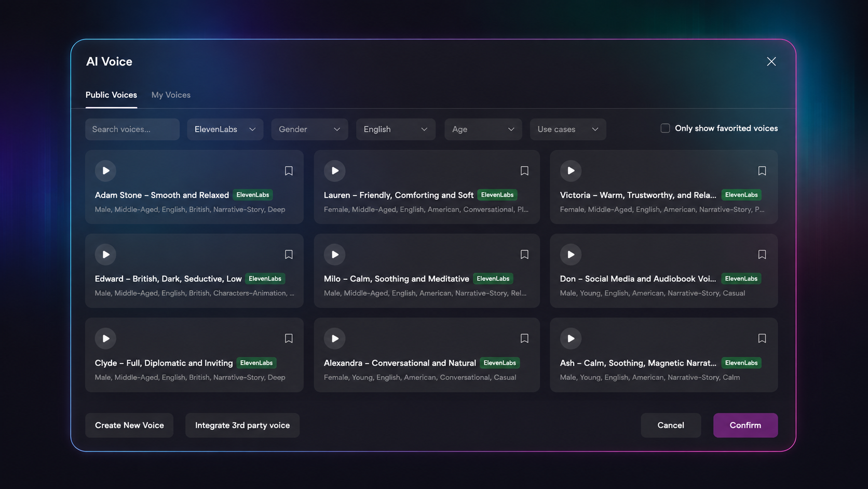The image size is (868, 489).
Task: Click the Create New Voice button
Action: (129, 425)
